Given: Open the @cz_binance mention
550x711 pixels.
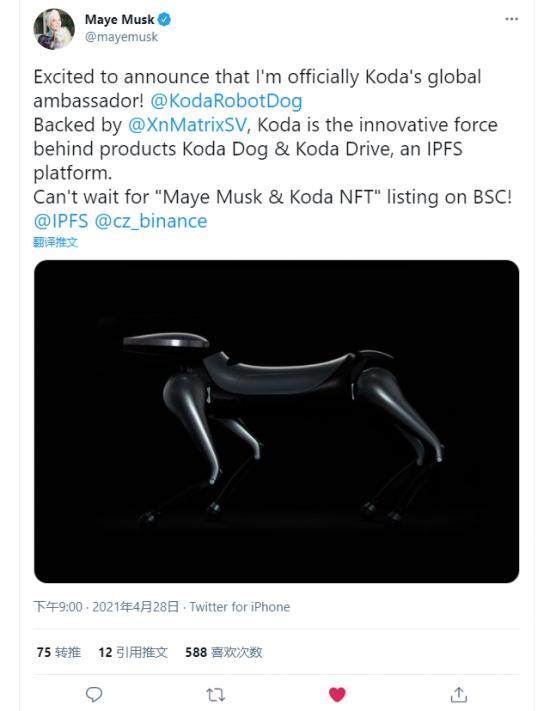Looking at the screenshot, I should click(x=151, y=221).
